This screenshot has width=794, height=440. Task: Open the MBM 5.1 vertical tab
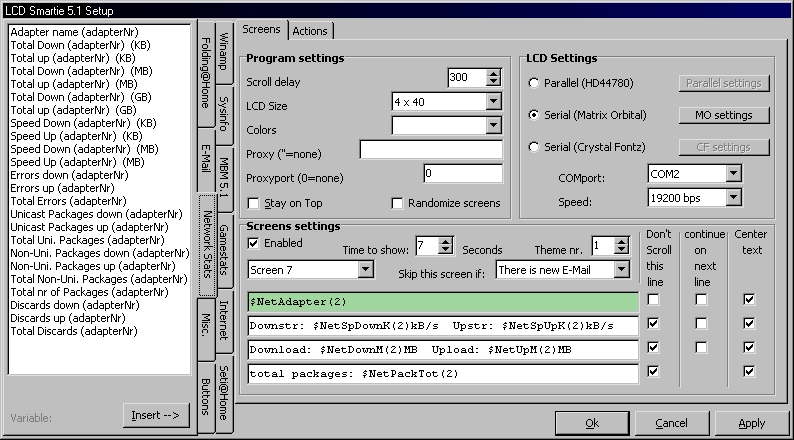click(x=224, y=178)
